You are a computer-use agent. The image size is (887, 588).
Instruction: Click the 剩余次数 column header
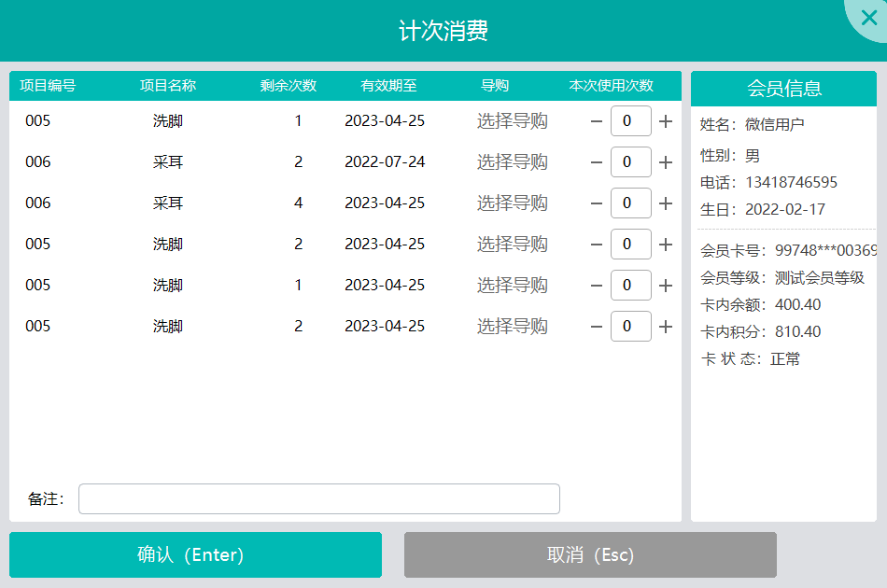coord(289,86)
